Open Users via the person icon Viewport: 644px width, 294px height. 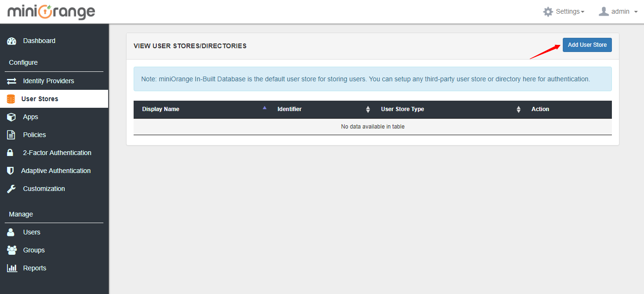[11, 232]
